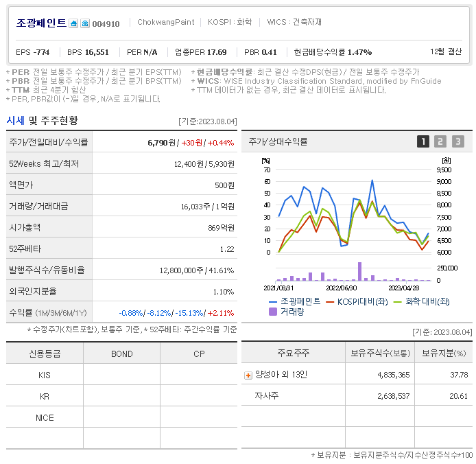Image resolution: width=476 pixels, height=464 pixels.
Task: Click the 신용등급 column header
Action: (x=45, y=353)
